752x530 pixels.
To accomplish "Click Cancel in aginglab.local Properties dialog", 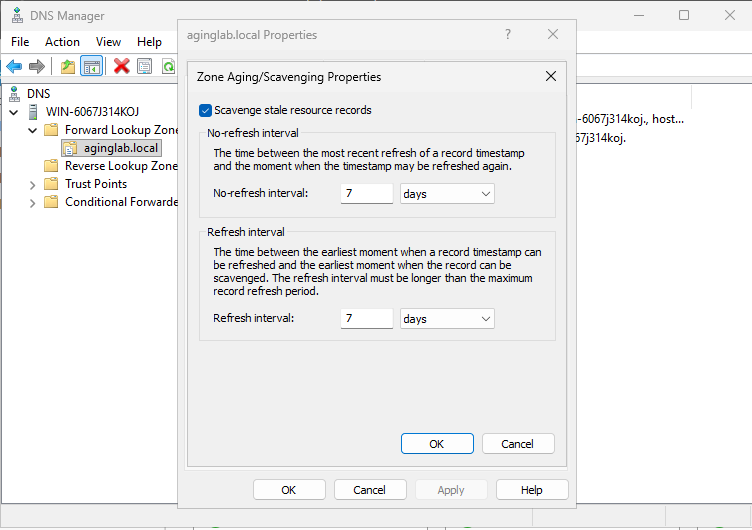I will click(370, 490).
